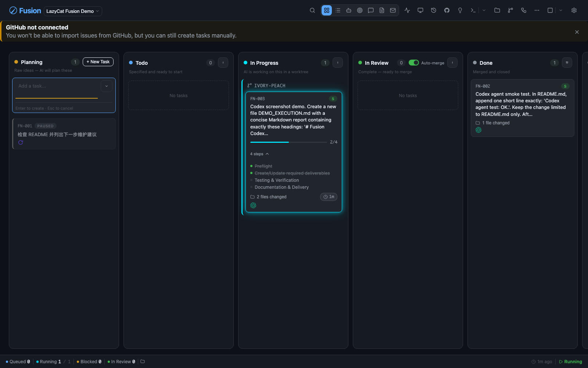Open the FN-002 done task card
588x368 pixels.
point(523,108)
